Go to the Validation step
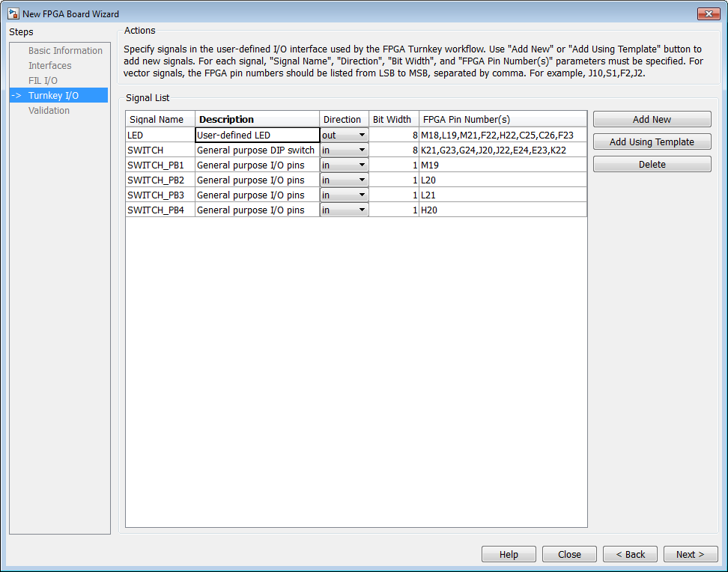 [49, 111]
